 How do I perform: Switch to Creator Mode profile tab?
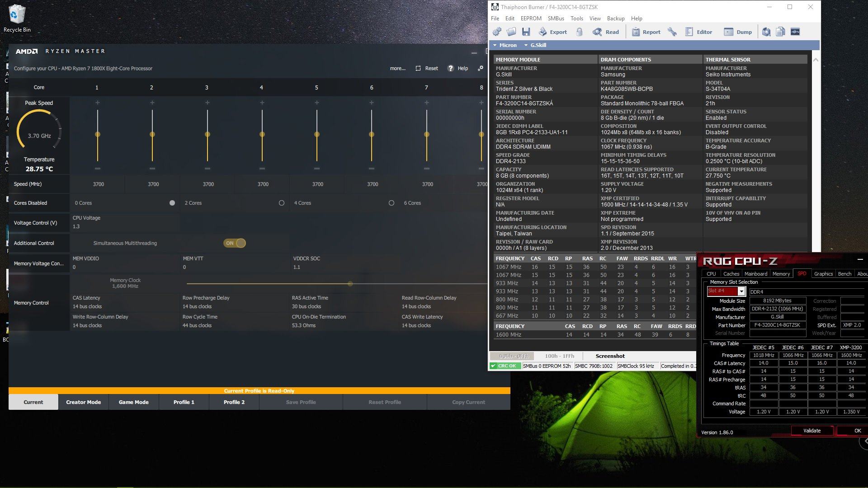coord(83,402)
